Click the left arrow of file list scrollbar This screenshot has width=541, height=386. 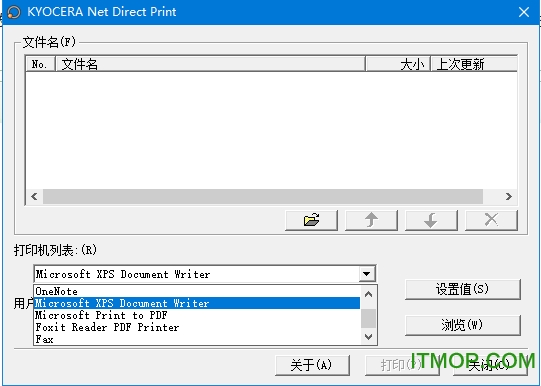click(34, 197)
